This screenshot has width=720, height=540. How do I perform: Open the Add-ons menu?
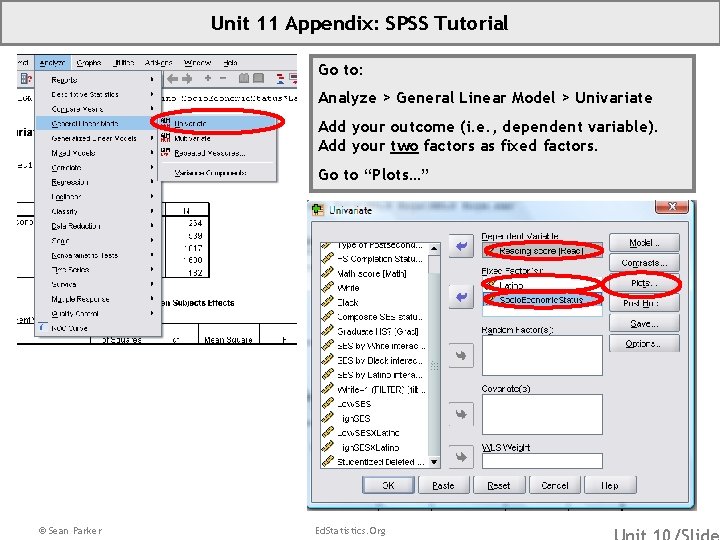pos(159,62)
